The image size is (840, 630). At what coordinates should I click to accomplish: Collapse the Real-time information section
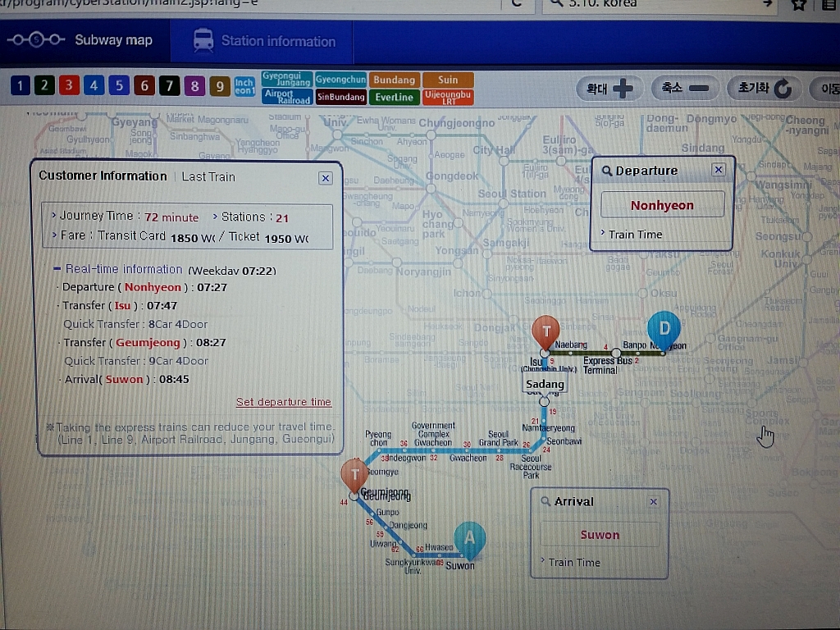[57, 269]
